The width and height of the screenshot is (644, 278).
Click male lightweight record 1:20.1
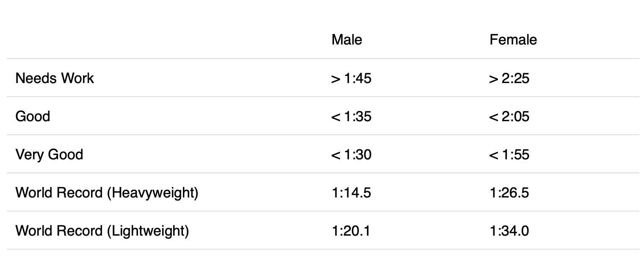[351, 231]
